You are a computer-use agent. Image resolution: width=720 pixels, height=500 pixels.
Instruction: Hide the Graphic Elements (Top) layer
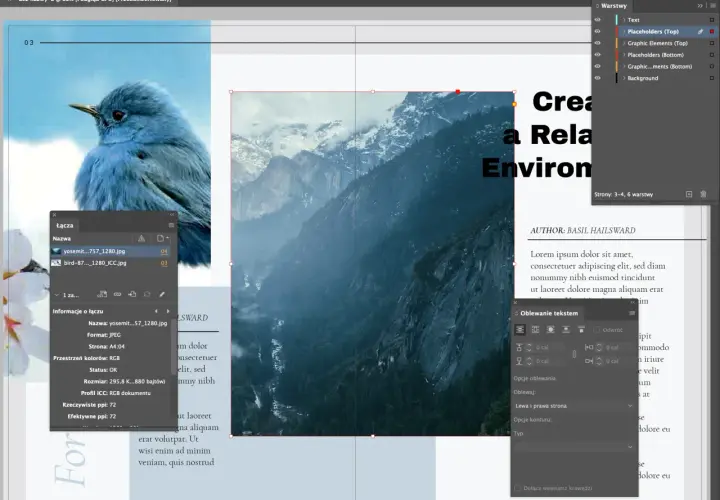pyautogui.click(x=597, y=43)
